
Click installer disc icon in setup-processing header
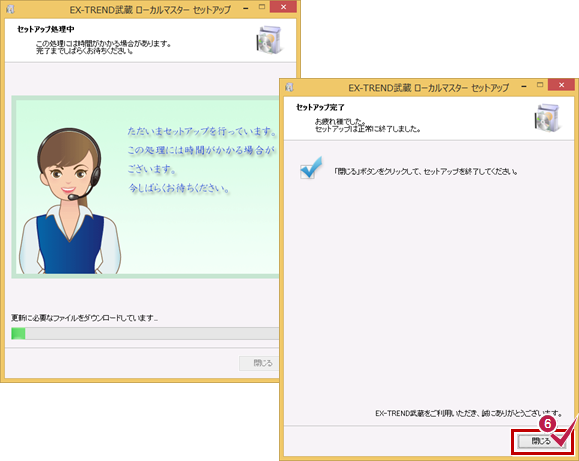[269, 40]
